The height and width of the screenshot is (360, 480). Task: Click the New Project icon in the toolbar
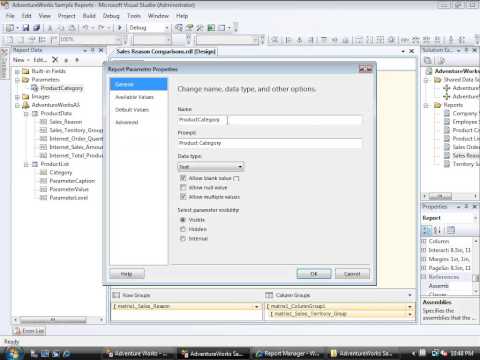(10, 28)
